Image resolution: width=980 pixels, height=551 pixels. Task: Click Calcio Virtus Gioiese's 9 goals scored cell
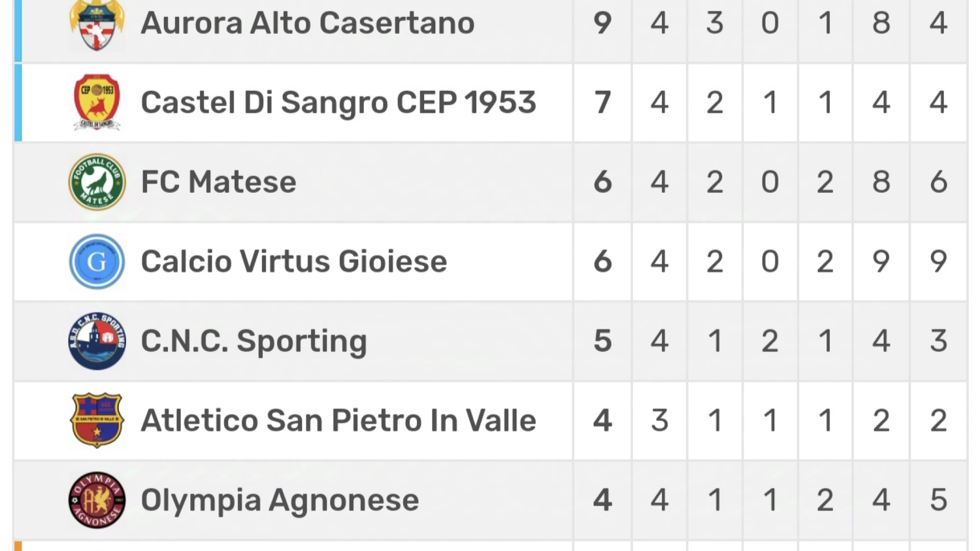tap(881, 262)
